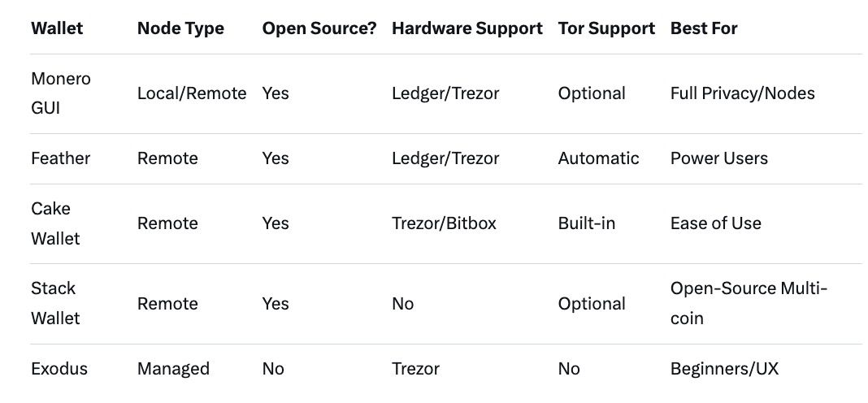Image resolution: width=868 pixels, height=403 pixels.
Task: Select the Cake Wallet name cell
Action: tap(57, 223)
